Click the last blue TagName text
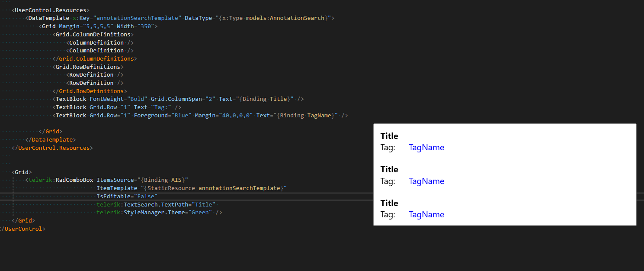 [x=426, y=215]
